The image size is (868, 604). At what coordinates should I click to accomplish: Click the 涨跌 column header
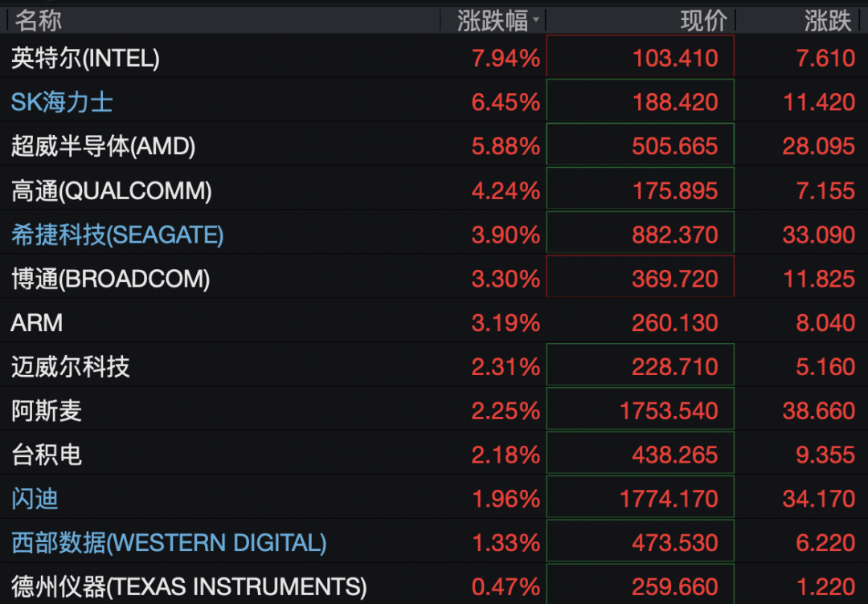click(828, 21)
